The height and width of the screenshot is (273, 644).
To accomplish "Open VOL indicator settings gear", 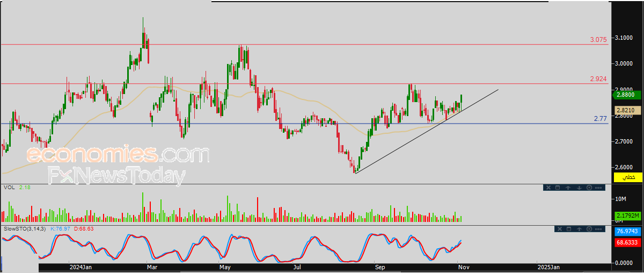I will coord(589,188).
